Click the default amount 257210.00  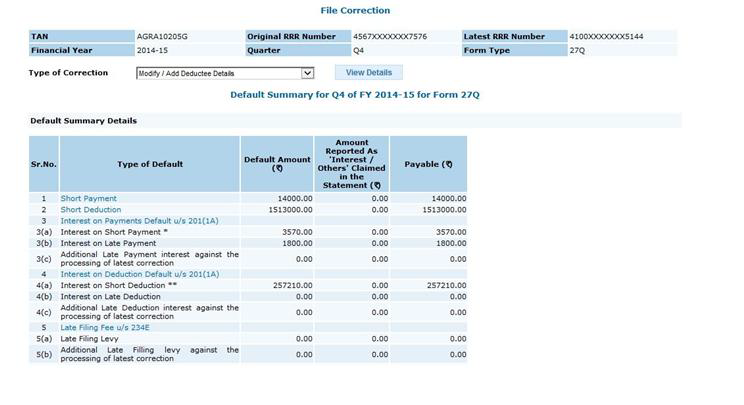coord(293,285)
